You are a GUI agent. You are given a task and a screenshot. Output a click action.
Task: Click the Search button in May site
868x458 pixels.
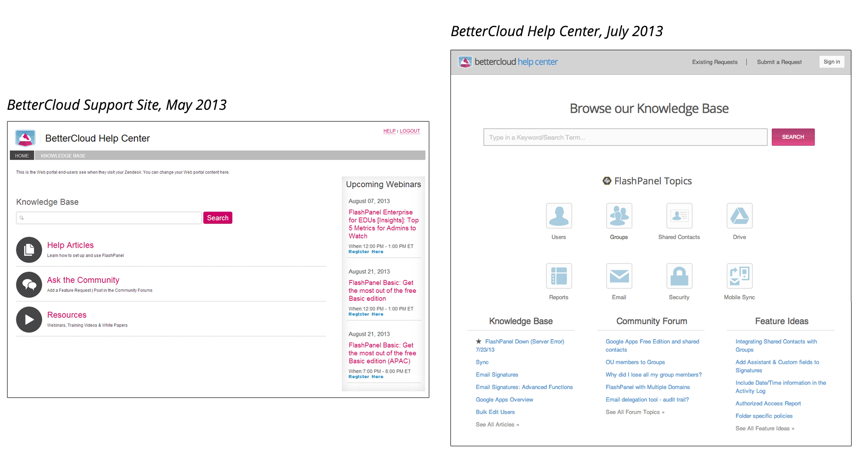pyautogui.click(x=218, y=218)
